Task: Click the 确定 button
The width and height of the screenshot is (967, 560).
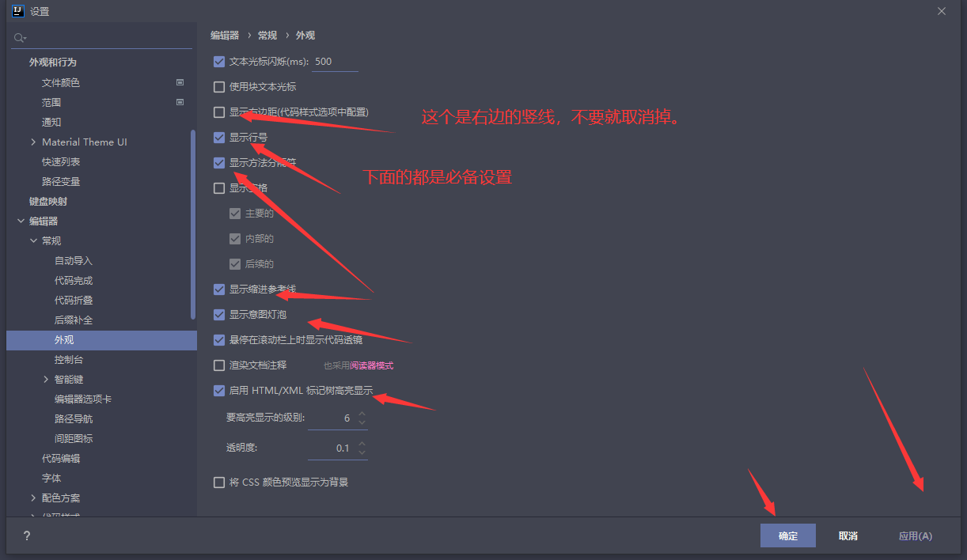Action: click(x=788, y=535)
